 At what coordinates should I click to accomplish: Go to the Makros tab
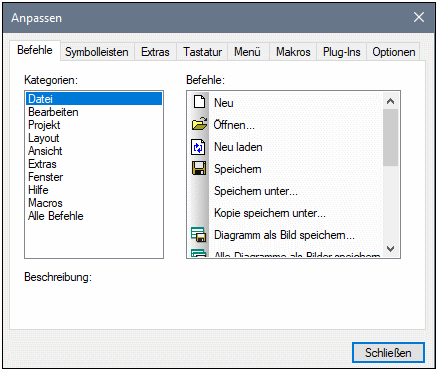click(x=293, y=52)
